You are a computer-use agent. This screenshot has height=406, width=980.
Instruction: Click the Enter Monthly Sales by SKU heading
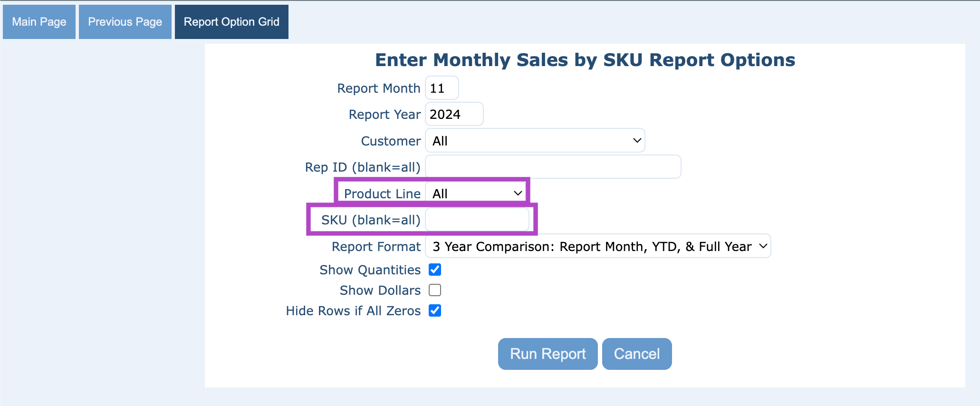coord(585,60)
